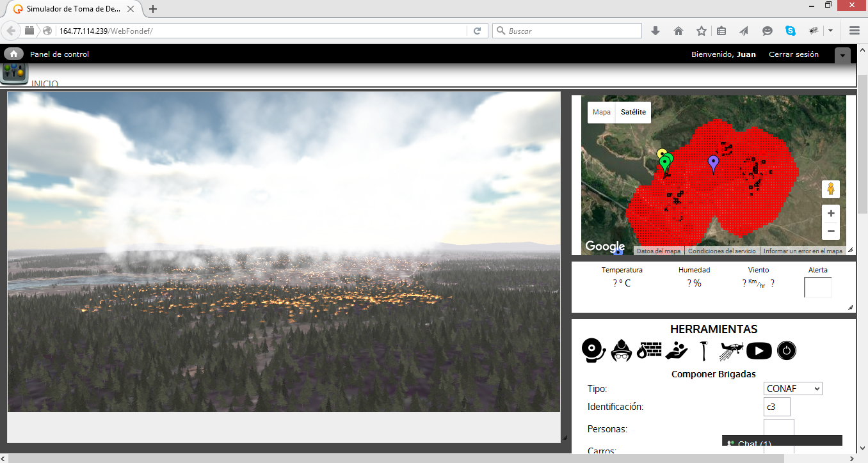Select the fire axe tool
This screenshot has height=463, width=868.
(703, 350)
